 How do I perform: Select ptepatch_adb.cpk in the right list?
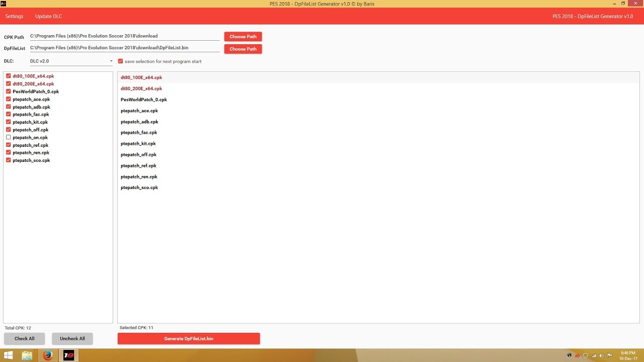coord(378,122)
